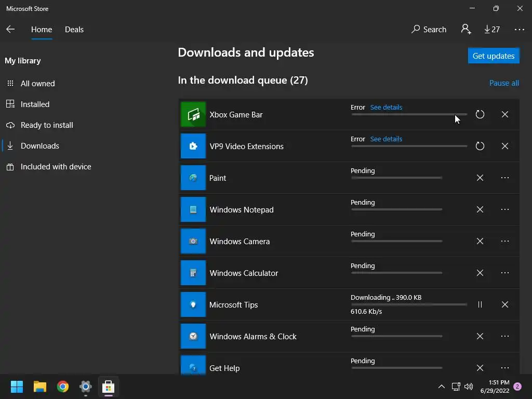Click the Windows Camera app icon
The height and width of the screenshot is (399, 532).
click(193, 241)
